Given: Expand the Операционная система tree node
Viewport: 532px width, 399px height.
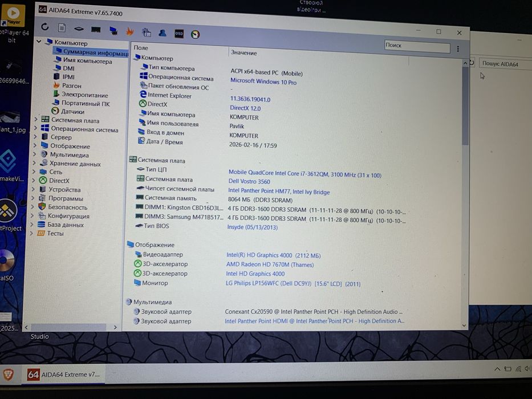Looking at the screenshot, I should tap(35, 128).
